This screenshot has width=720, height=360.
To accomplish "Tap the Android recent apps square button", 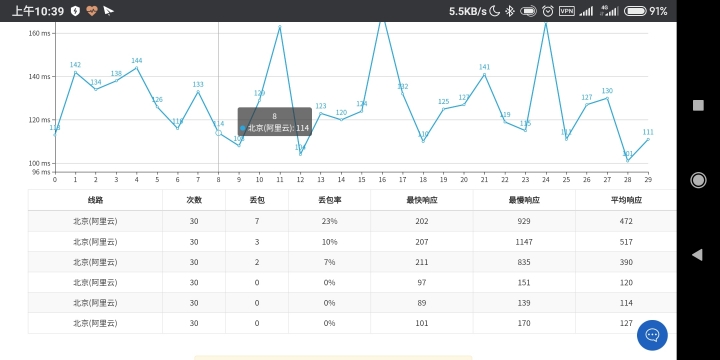I will coord(698,105).
